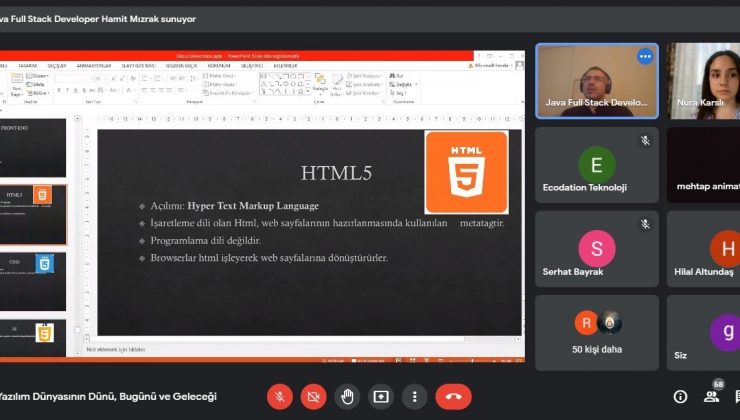Click options on presenter's video tile
740x420 pixels.
pos(645,57)
